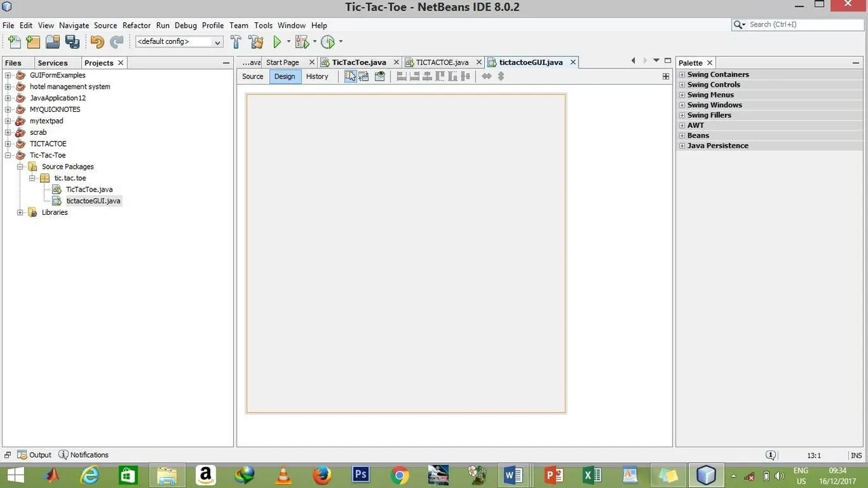Screen dimensions: 868x488
Task: Minimize the Projects panel
Action: (226, 63)
